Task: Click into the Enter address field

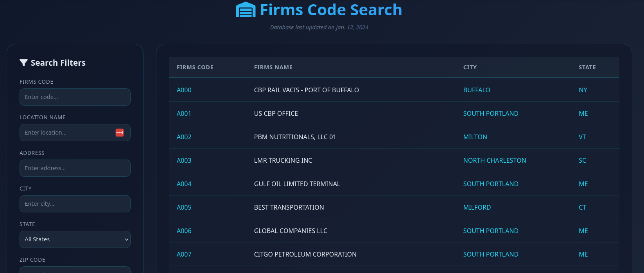Action: (x=75, y=168)
